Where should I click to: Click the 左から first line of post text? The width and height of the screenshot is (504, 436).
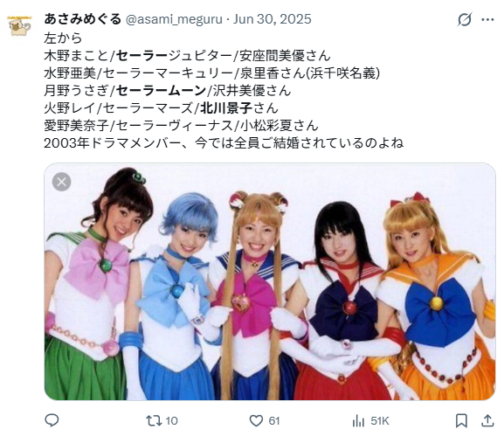click(x=63, y=38)
